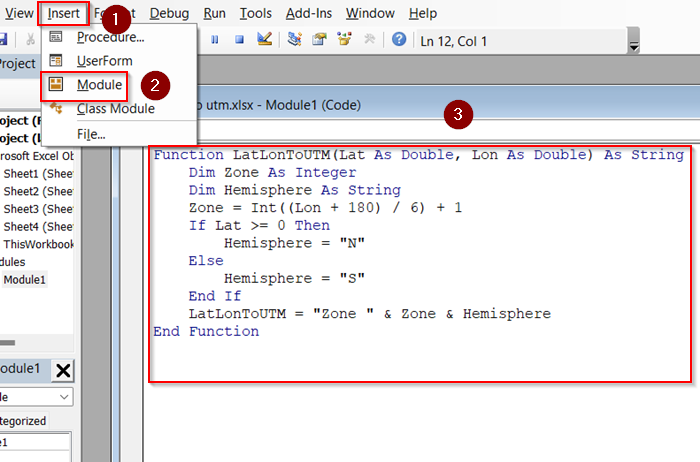Close the Properties panel with X
Image resolution: width=700 pixels, height=462 pixels.
[63, 370]
